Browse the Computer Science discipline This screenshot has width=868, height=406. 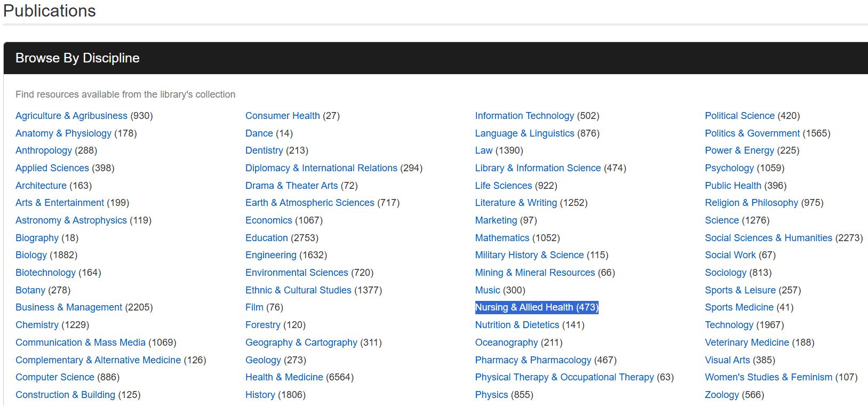coord(54,377)
